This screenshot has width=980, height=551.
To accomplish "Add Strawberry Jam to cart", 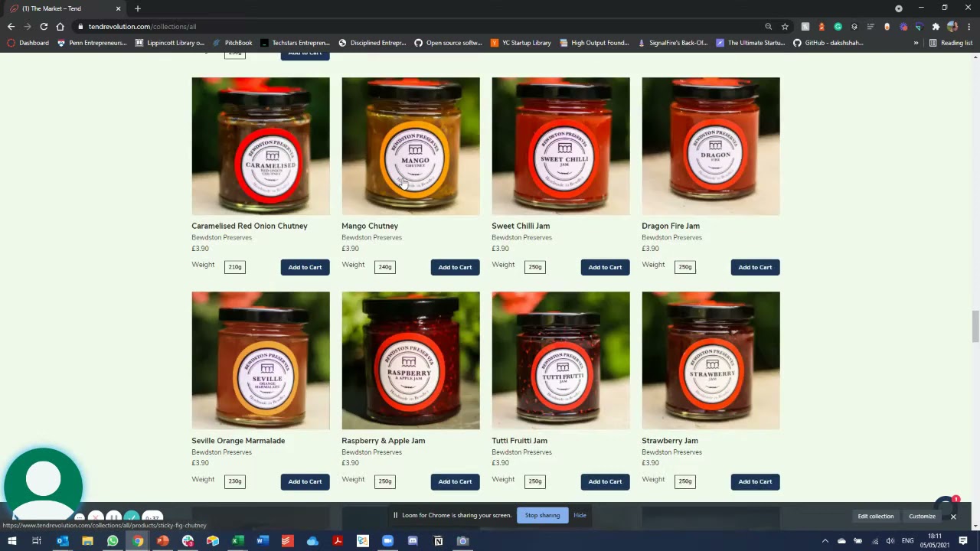I will [755, 481].
